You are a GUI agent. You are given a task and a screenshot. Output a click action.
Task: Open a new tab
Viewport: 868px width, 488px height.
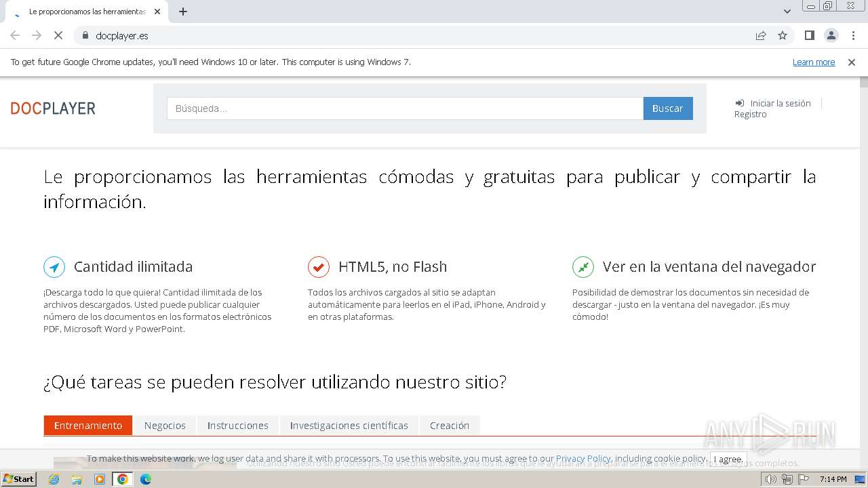pyautogui.click(x=183, y=12)
